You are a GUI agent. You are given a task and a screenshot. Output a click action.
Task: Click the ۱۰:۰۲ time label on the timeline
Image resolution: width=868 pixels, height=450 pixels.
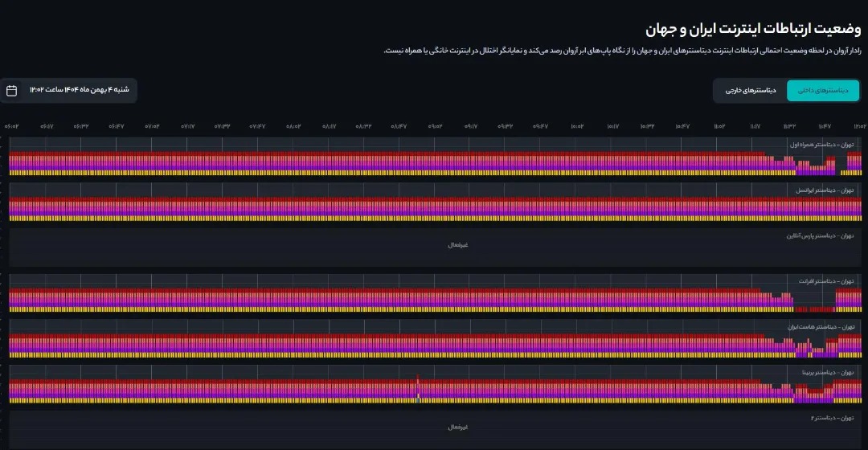pos(577,126)
